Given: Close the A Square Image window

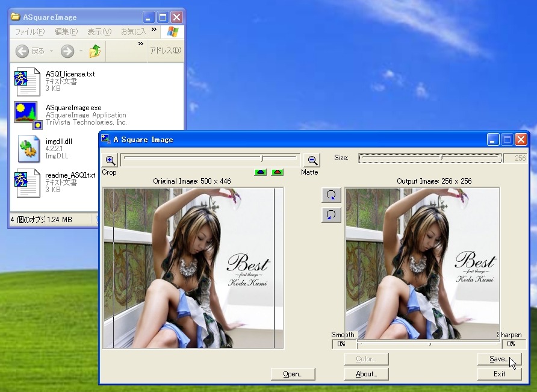Looking at the screenshot, I should pyautogui.click(x=521, y=140).
